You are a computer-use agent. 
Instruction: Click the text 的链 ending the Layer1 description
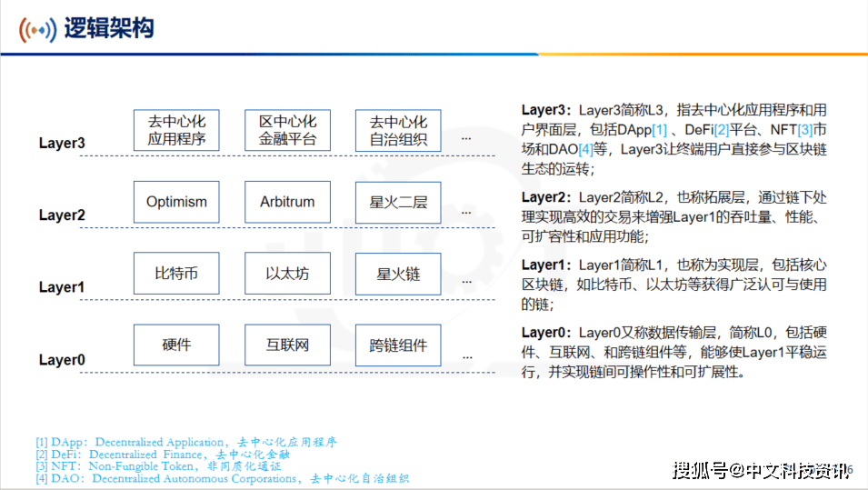coord(534,305)
